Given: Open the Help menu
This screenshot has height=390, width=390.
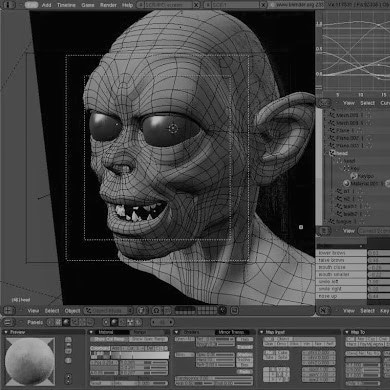Looking at the screenshot, I should pyautogui.click(x=127, y=5).
